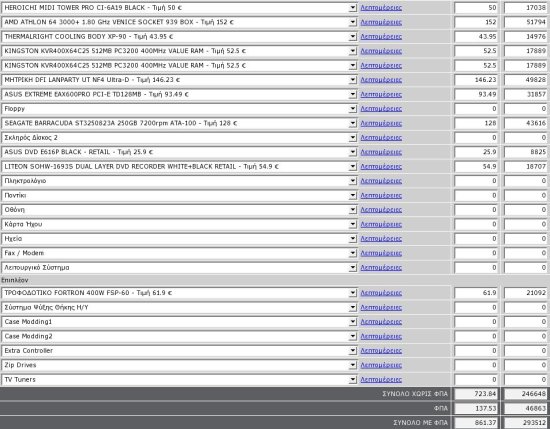Click the price field showing 152
This screenshot has height=429, width=550.
(x=476, y=22)
